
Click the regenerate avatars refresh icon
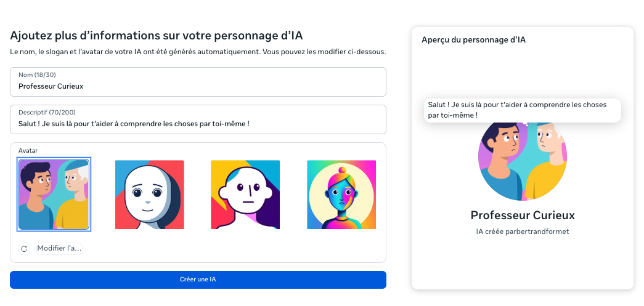point(24,249)
